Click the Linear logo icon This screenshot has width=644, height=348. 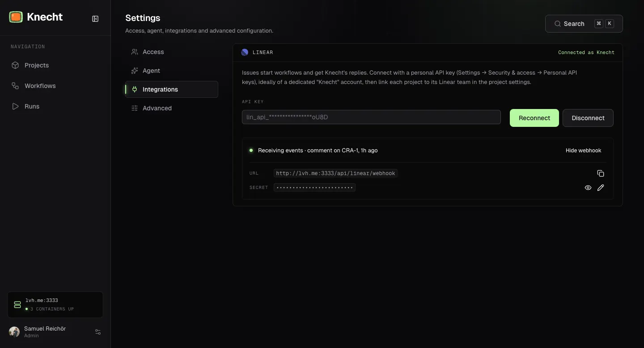245,52
